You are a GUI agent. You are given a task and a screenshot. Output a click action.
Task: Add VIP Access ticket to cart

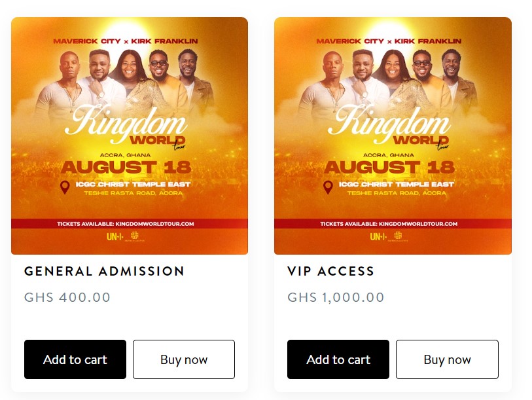click(338, 359)
